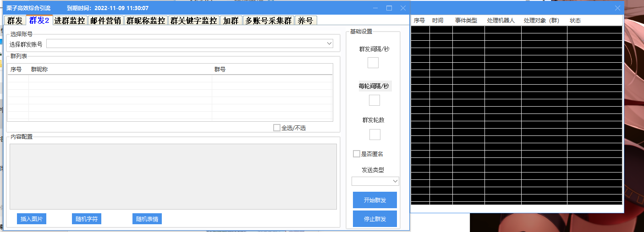This screenshot has height=232, width=644.
Task: Close the log window on the right
Action: coord(618,8)
